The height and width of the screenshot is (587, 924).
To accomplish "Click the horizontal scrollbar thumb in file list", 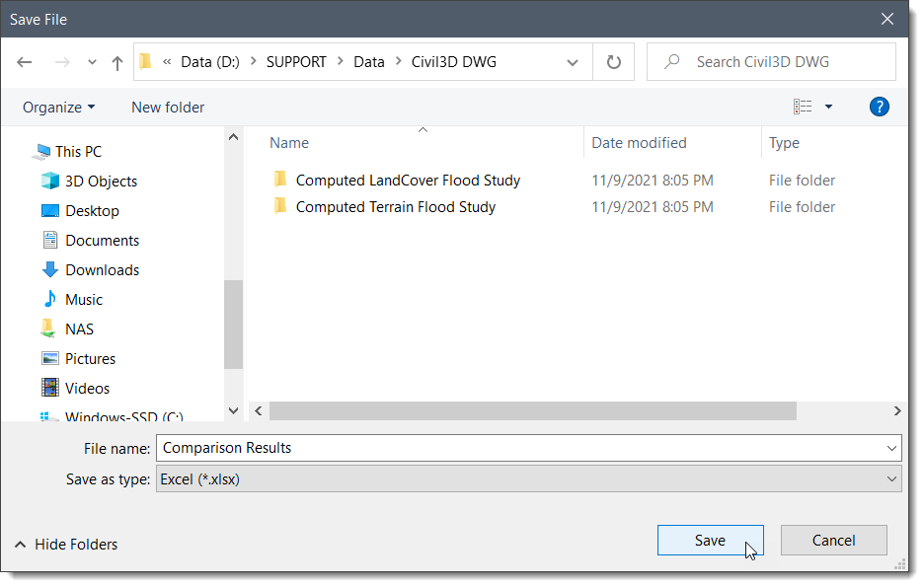I will tap(533, 411).
